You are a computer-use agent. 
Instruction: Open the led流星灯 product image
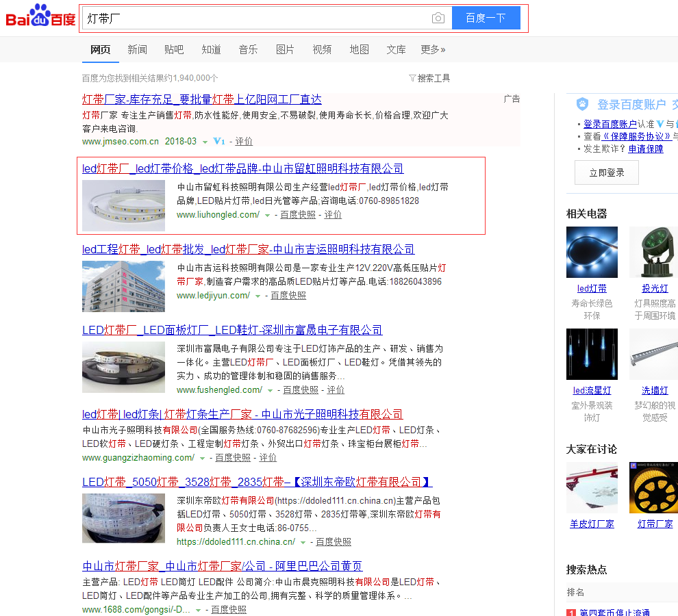tap(592, 354)
